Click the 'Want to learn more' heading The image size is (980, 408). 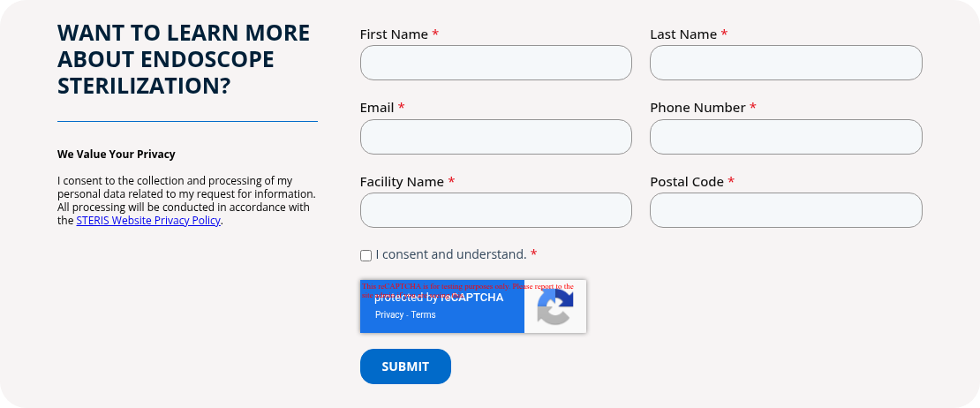click(184, 59)
